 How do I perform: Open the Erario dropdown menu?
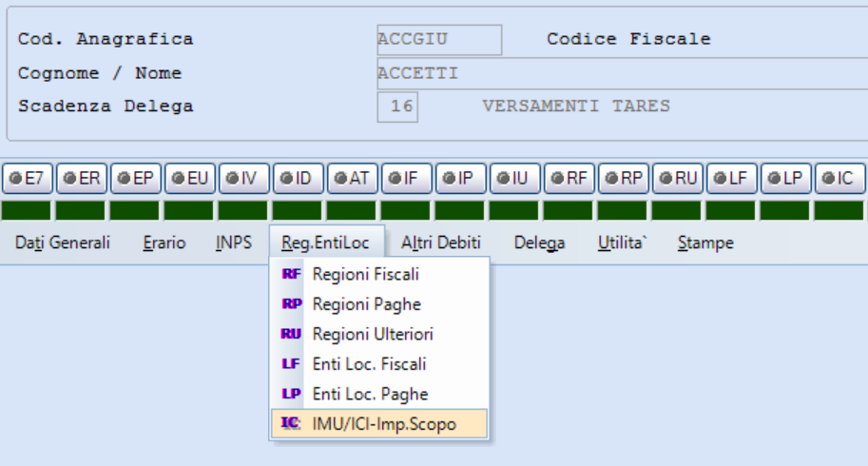[164, 243]
